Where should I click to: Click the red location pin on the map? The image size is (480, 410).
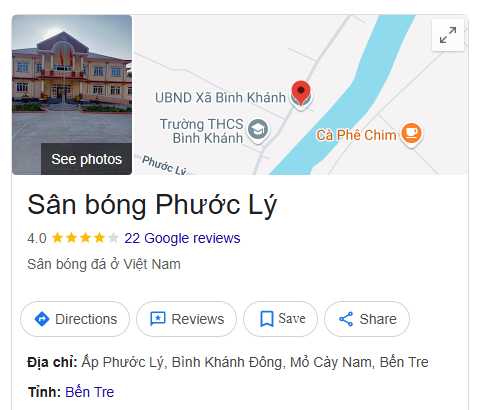coord(301,93)
